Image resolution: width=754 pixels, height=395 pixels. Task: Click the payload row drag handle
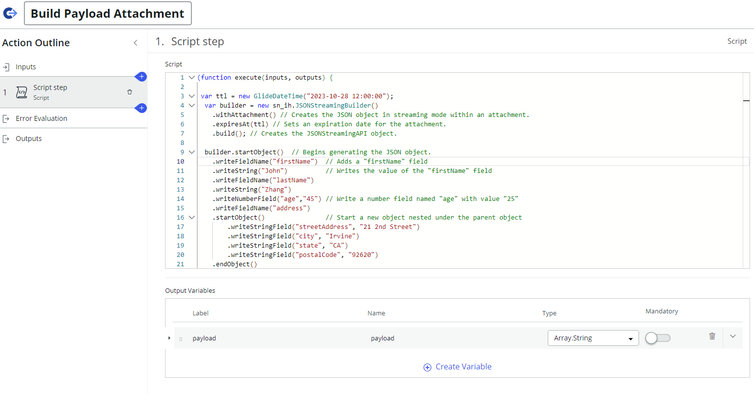(x=181, y=339)
